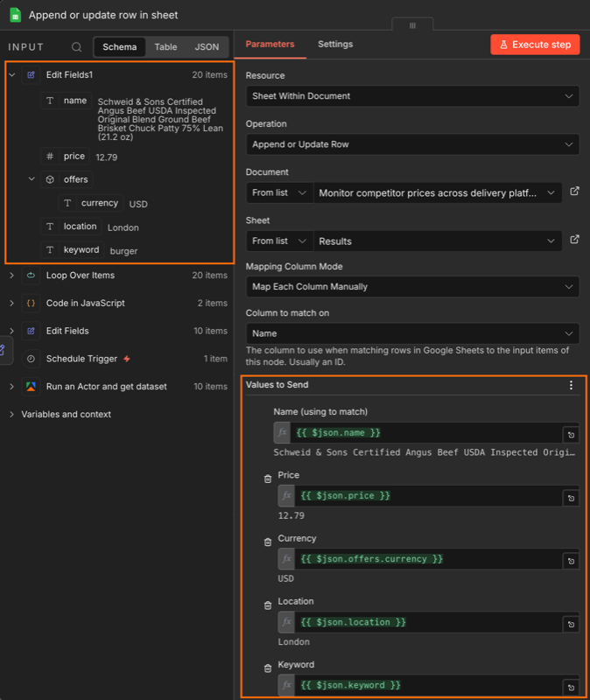Viewport: 590px width, 700px height.
Task: Delete the Keyword field with trash icon
Action: click(268, 668)
